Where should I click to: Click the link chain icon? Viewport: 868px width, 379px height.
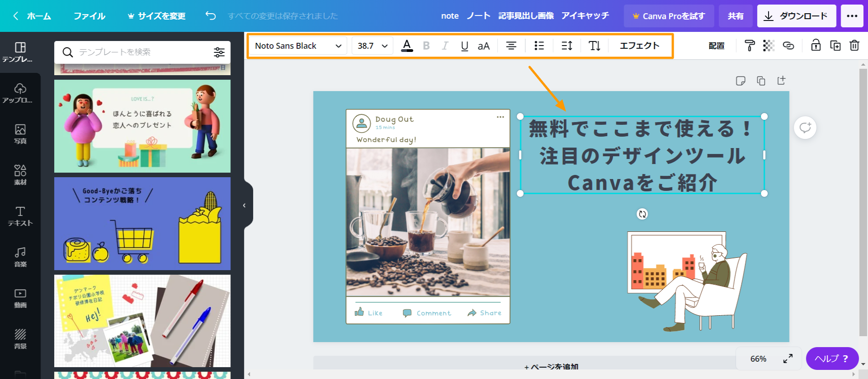click(788, 46)
